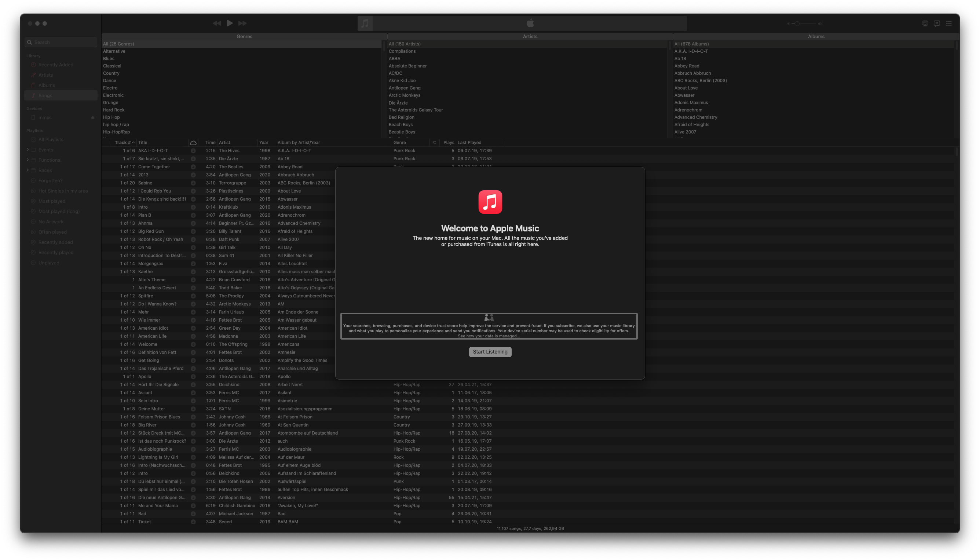The width and height of the screenshot is (980, 560).
Task: Eject the mmxs device
Action: (x=93, y=118)
